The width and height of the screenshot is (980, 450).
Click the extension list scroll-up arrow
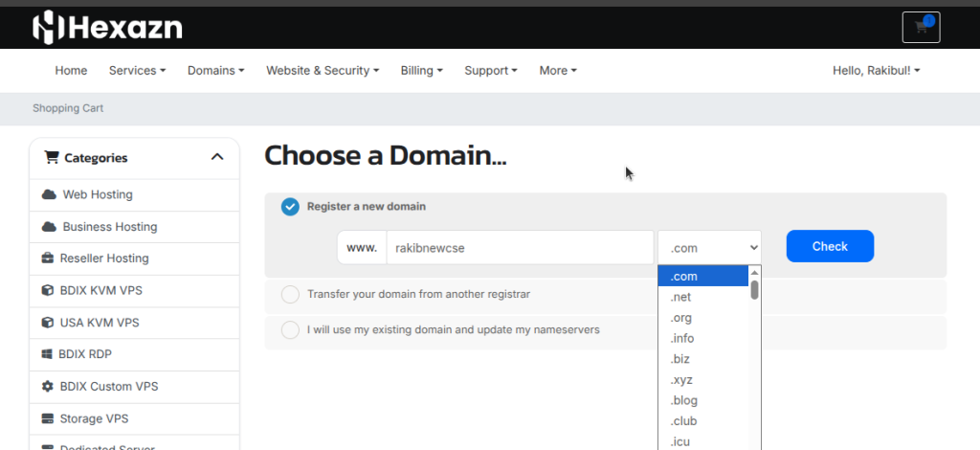click(x=754, y=273)
